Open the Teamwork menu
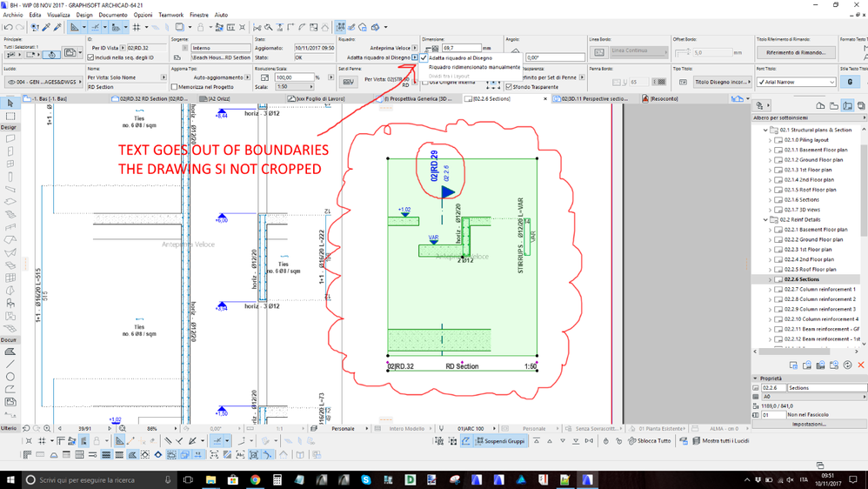Image resolution: width=868 pixels, height=489 pixels. pos(170,15)
